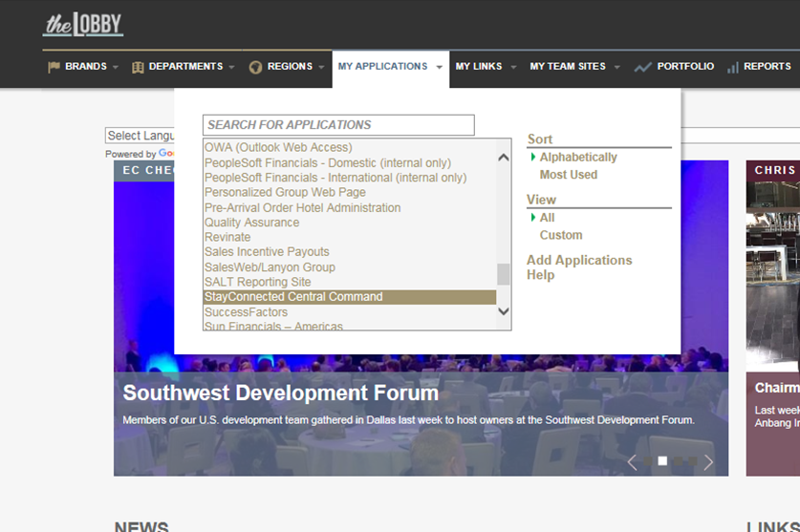Select PeopleSoft Financials - Domestic (internal only)

328,162
